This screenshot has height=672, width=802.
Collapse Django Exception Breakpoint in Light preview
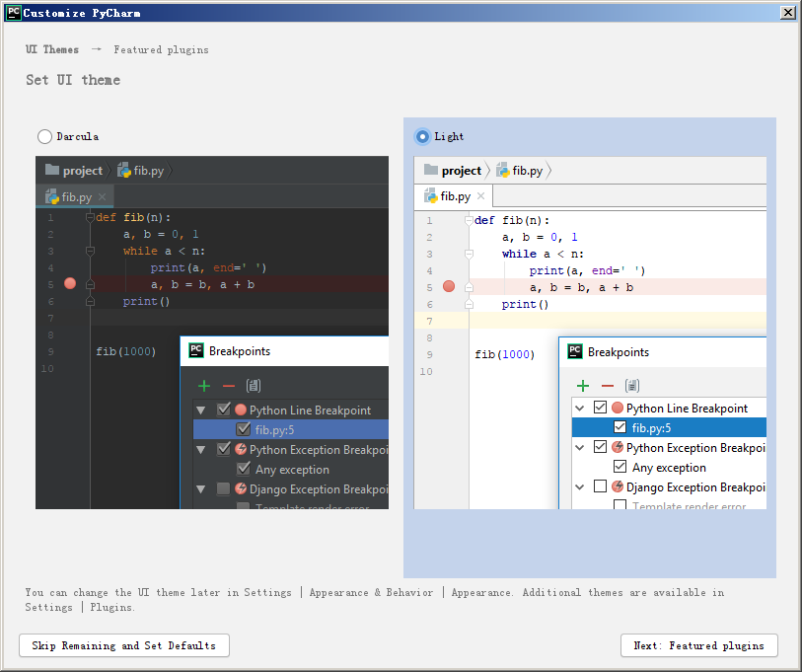tap(579, 486)
